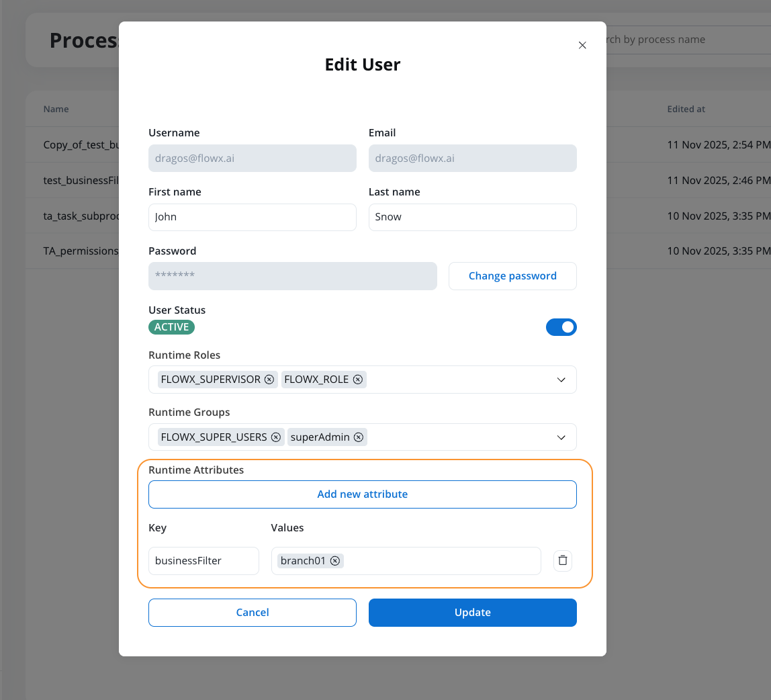Remove the FLOWX_ROLE role chip
Viewport: 771px width, 700px height.
click(359, 379)
